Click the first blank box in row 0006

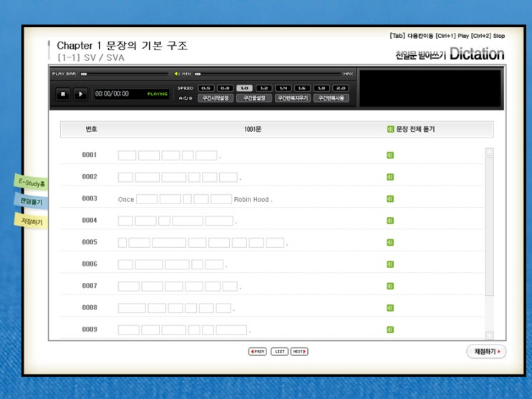coord(125,264)
